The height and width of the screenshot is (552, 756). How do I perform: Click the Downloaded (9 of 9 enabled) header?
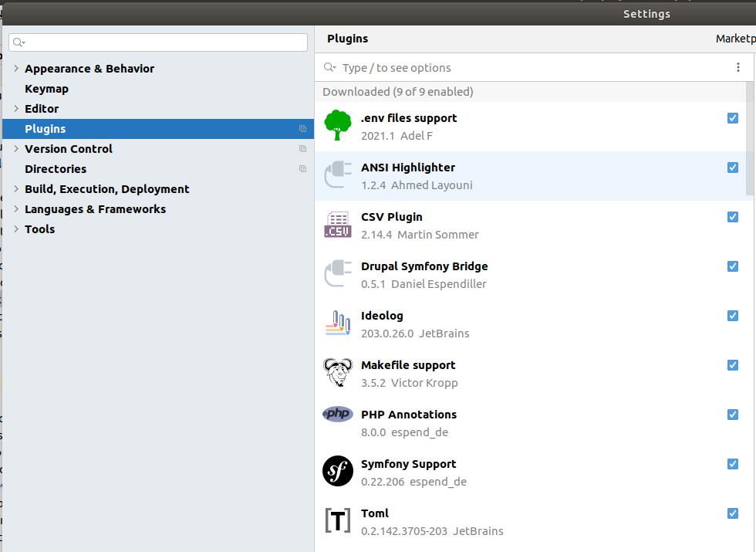398,92
